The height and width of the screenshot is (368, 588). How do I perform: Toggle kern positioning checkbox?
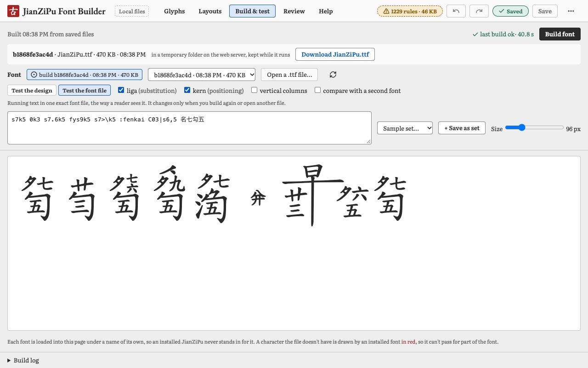point(187,90)
